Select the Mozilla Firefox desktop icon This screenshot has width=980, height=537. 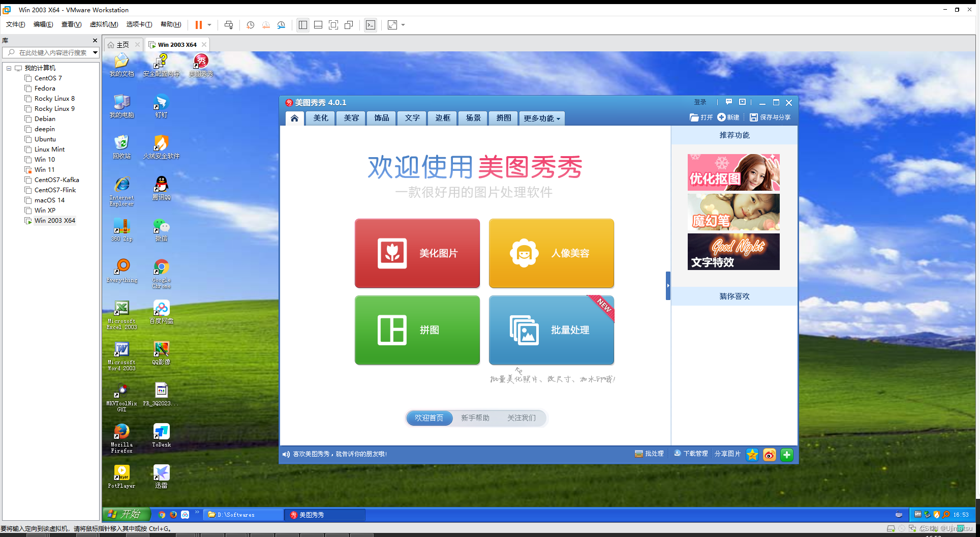[x=122, y=438]
